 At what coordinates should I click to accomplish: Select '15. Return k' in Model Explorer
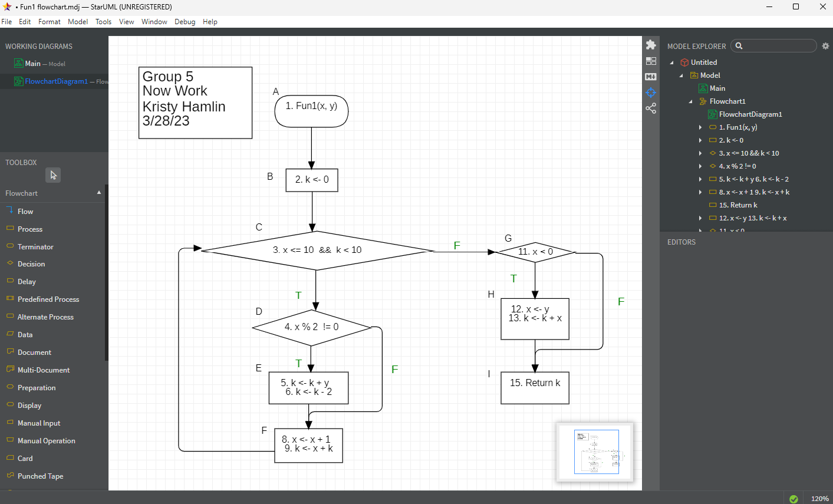coord(738,205)
